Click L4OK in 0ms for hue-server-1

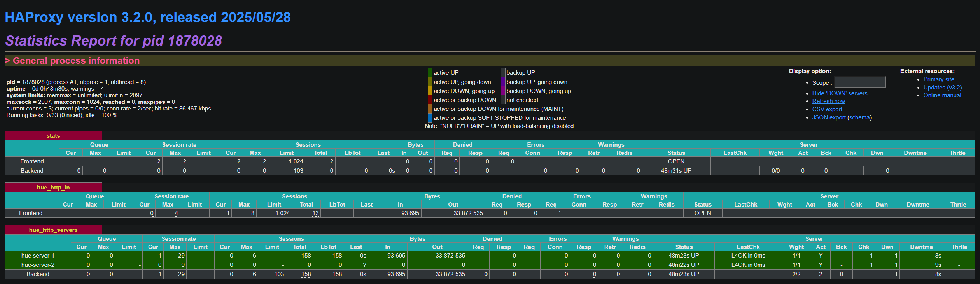pos(748,256)
